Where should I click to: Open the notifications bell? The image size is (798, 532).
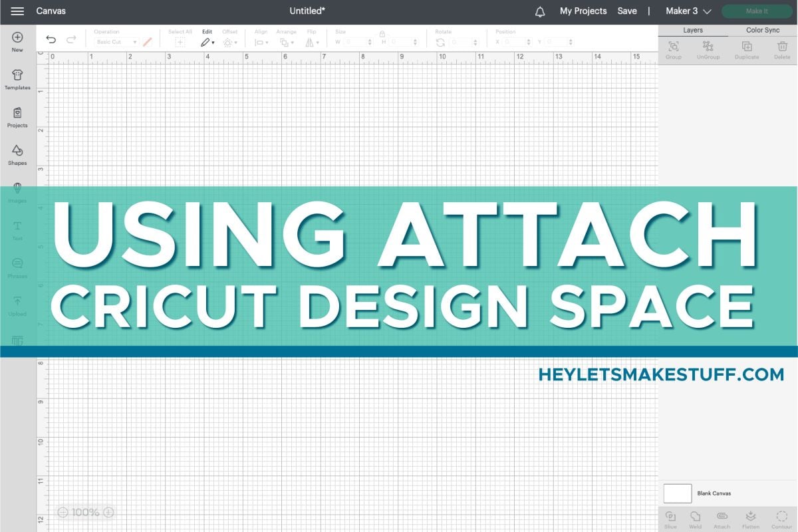540,11
